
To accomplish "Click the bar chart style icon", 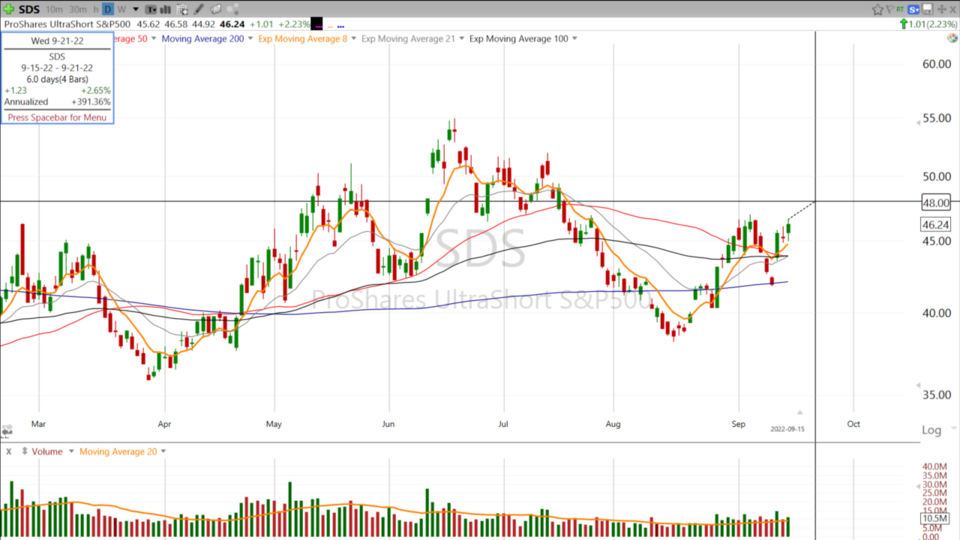I will 165,9.
